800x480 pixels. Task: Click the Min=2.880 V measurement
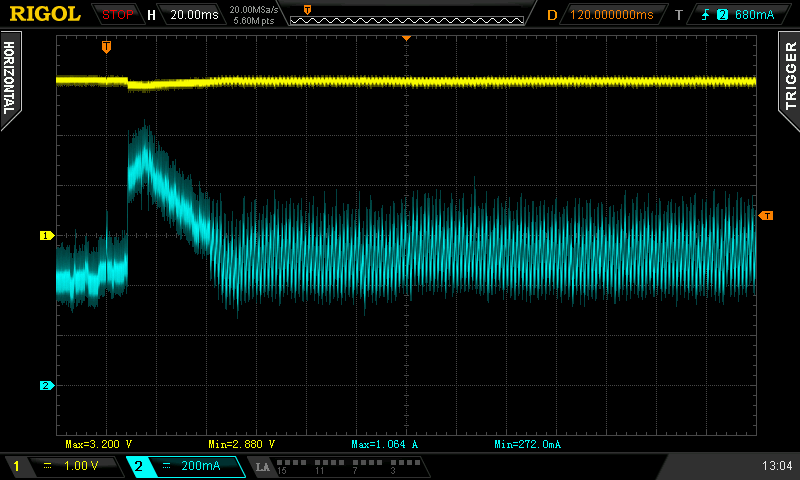[x=241, y=444]
